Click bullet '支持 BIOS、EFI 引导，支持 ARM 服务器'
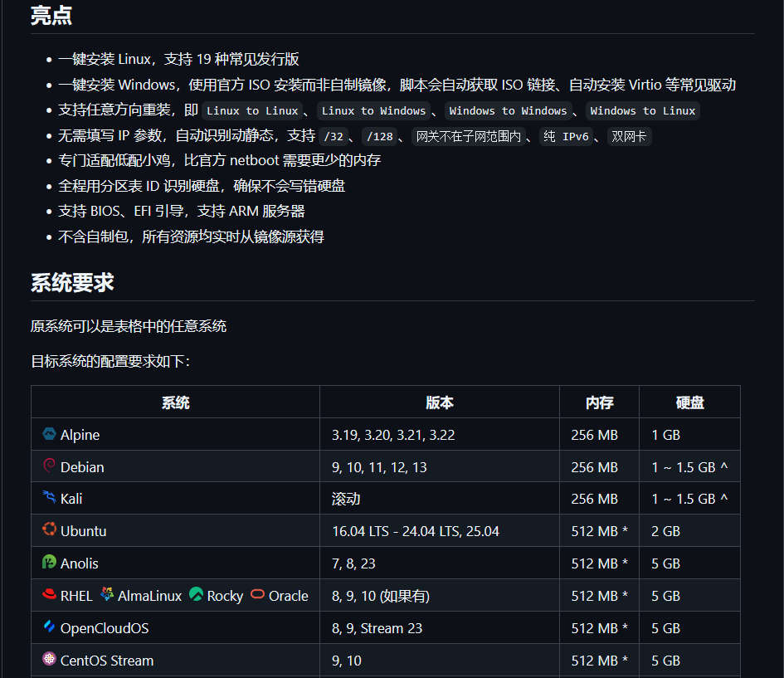 click(182, 211)
